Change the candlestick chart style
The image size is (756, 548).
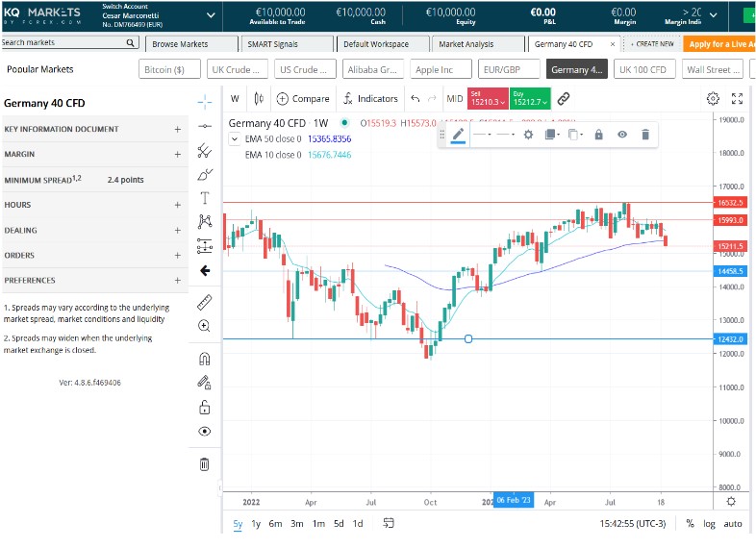[x=259, y=99]
